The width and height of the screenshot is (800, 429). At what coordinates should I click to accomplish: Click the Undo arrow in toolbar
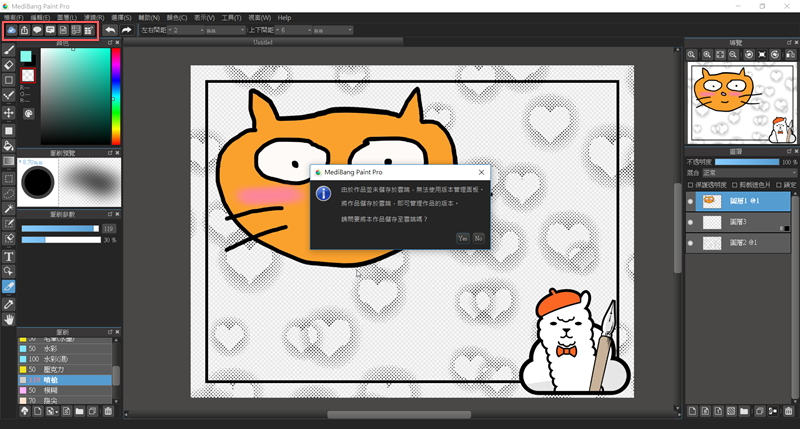(x=110, y=30)
